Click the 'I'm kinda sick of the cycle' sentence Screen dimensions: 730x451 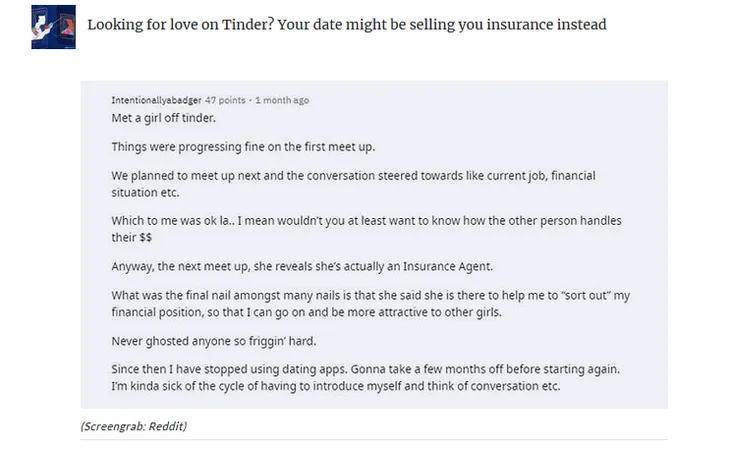point(336,386)
